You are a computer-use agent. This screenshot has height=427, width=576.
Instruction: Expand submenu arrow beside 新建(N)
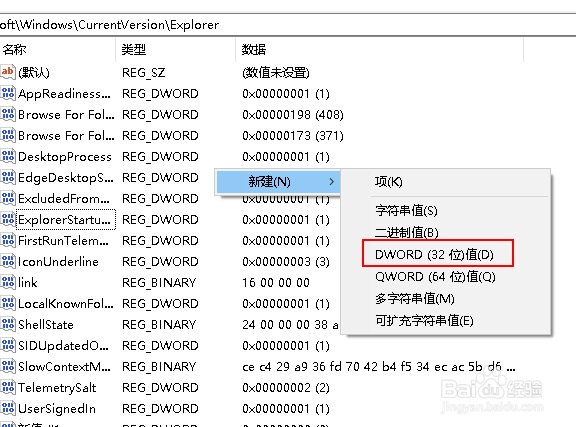(x=331, y=182)
